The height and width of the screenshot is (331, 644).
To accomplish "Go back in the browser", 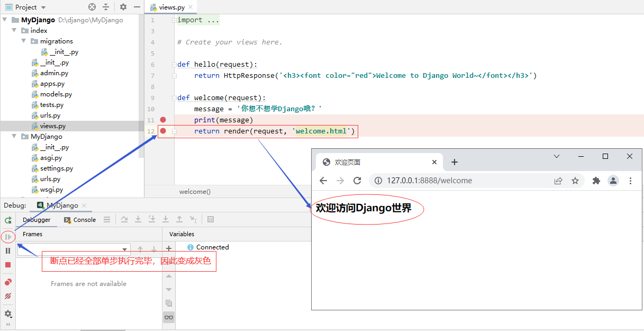I will pyautogui.click(x=323, y=181).
